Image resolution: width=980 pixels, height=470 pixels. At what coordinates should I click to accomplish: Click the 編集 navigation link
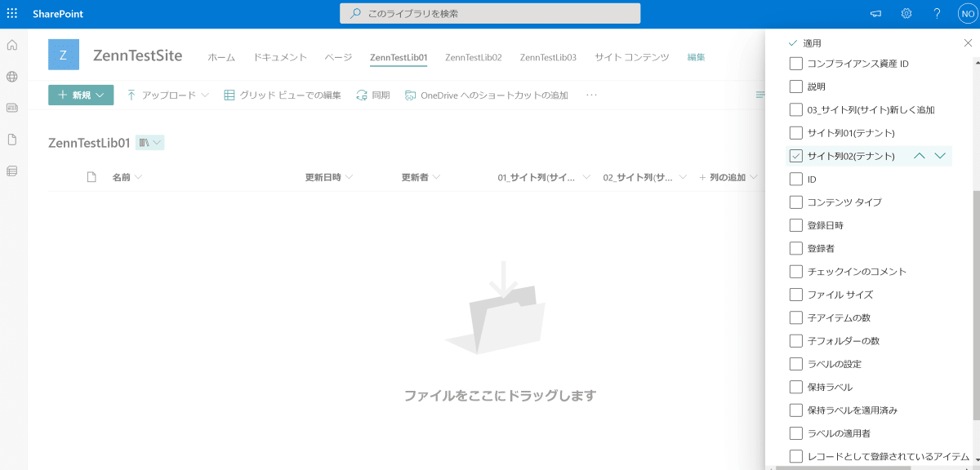coord(696,57)
